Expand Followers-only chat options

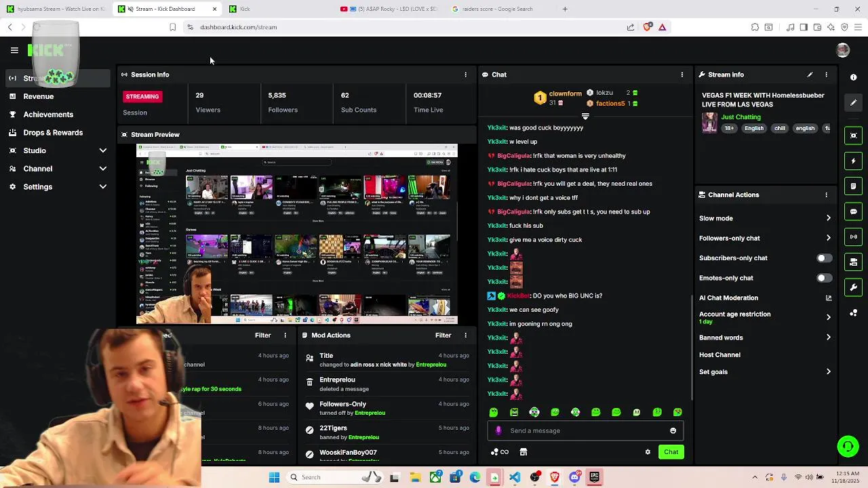click(765, 238)
